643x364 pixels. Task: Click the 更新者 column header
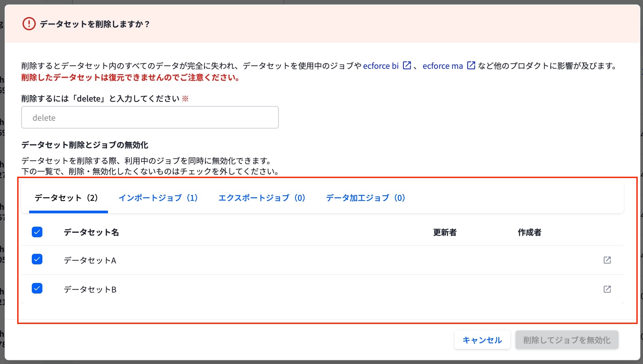pyautogui.click(x=445, y=232)
